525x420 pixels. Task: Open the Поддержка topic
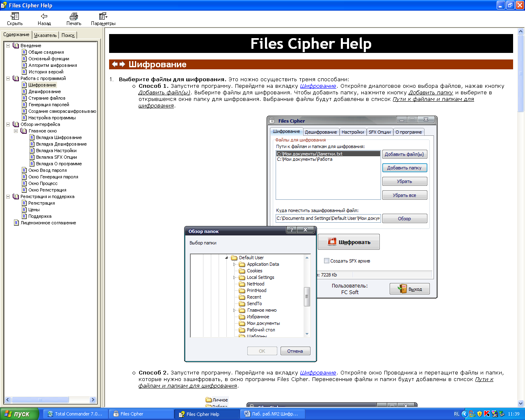point(40,216)
